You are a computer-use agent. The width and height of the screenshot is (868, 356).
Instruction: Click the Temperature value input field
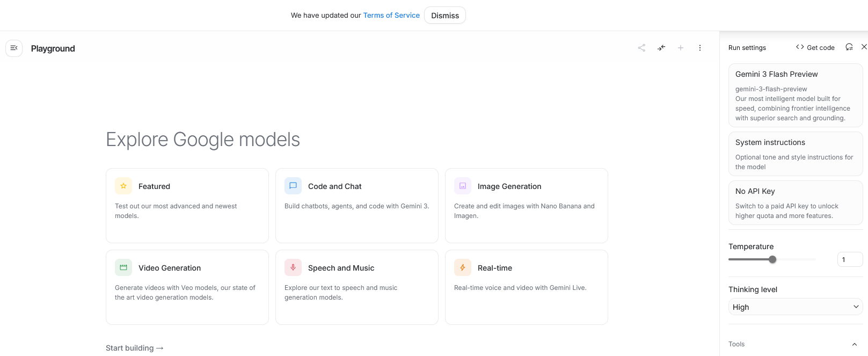(850, 259)
